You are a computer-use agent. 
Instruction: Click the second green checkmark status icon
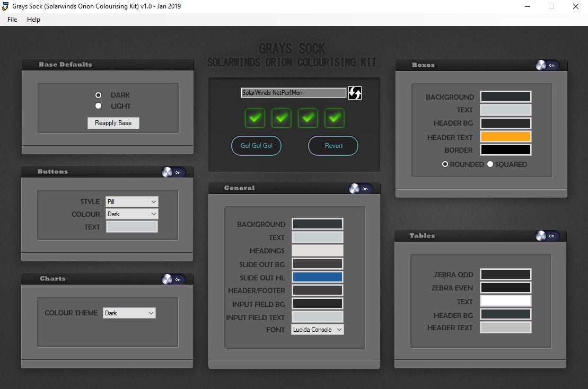click(x=281, y=118)
